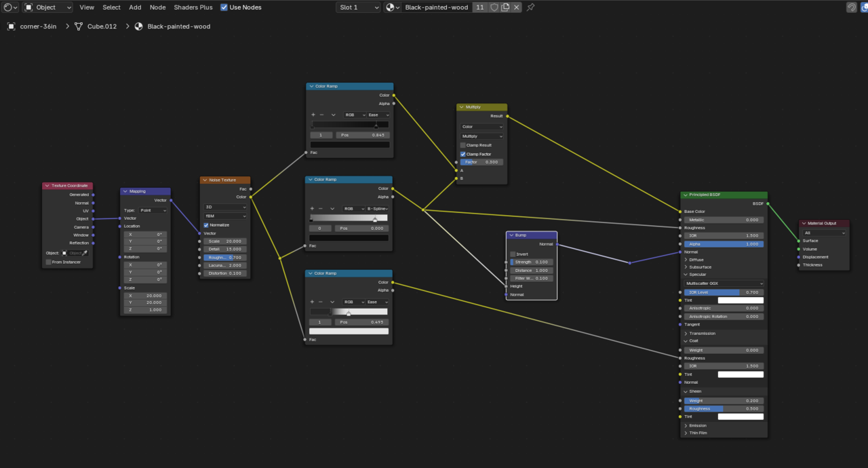This screenshot has width=868, height=468.
Task: Open the Noise Texture 3D dimensions dropdown
Action: point(225,208)
